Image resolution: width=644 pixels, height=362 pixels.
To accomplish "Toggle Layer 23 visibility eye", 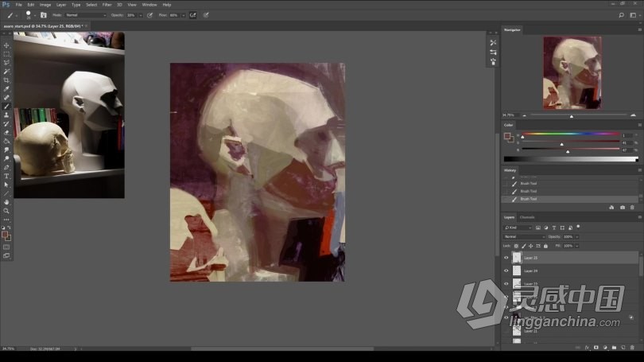I will pos(506,284).
